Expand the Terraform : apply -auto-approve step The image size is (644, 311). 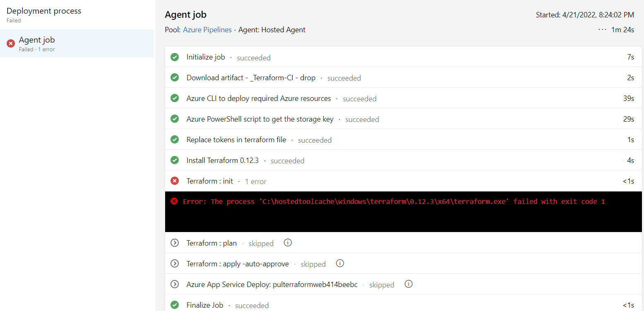pos(174,263)
